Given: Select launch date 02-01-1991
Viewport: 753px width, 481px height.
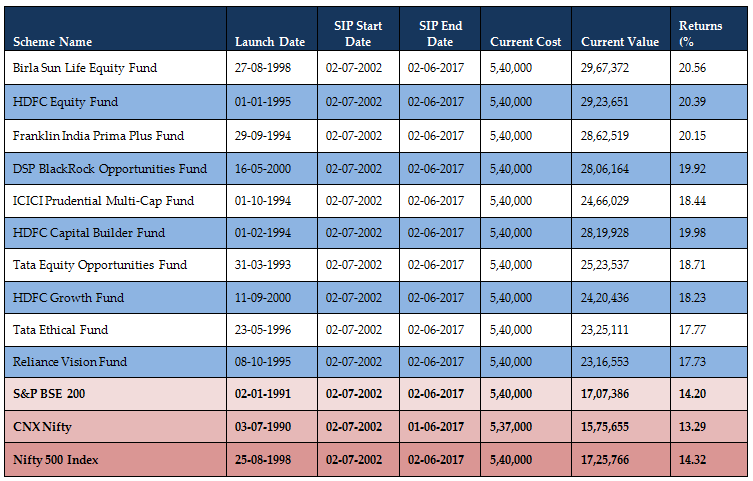Looking at the screenshot, I should [263, 394].
